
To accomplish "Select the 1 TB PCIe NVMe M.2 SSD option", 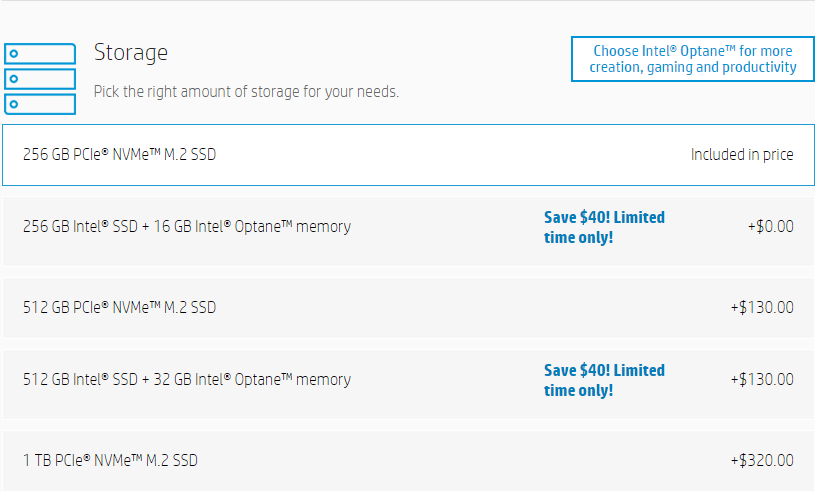I will 408,461.
